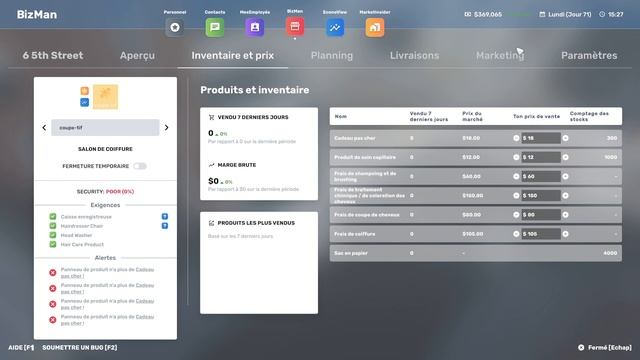Click the trend icon beside Marge brute
640x360 pixels.
(x=211, y=165)
